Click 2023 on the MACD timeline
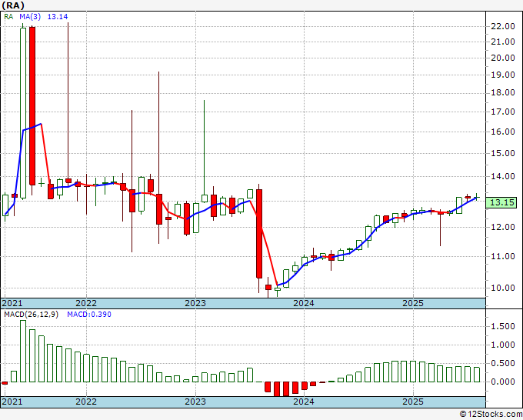 tap(195, 402)
